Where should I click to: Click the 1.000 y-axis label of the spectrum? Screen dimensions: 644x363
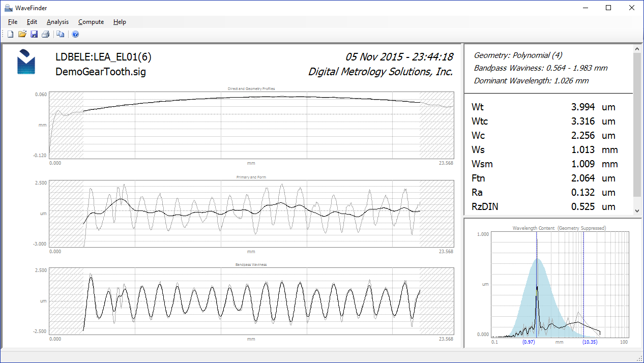click(x=483, y=234)
